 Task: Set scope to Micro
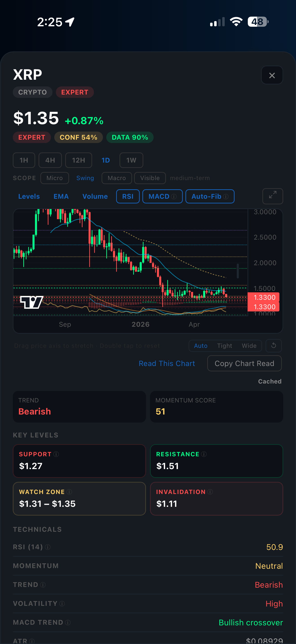pyautogui.click(x=55, y=178)
